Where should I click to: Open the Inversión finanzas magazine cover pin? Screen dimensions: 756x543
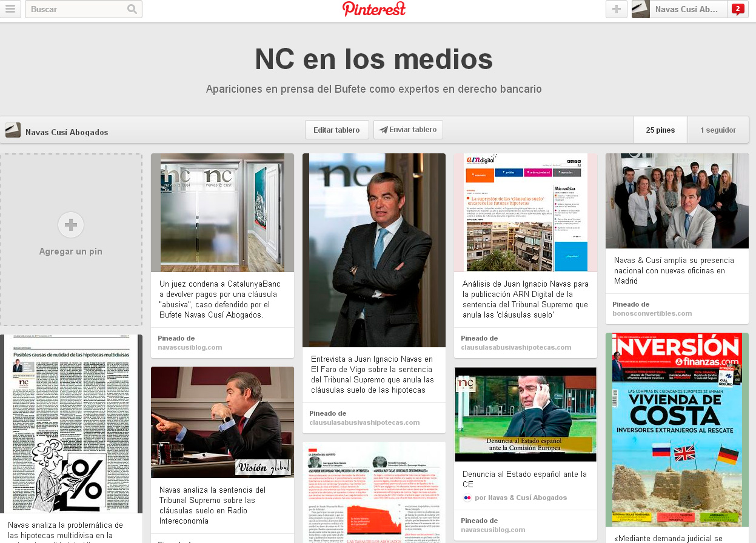[677, 430]
